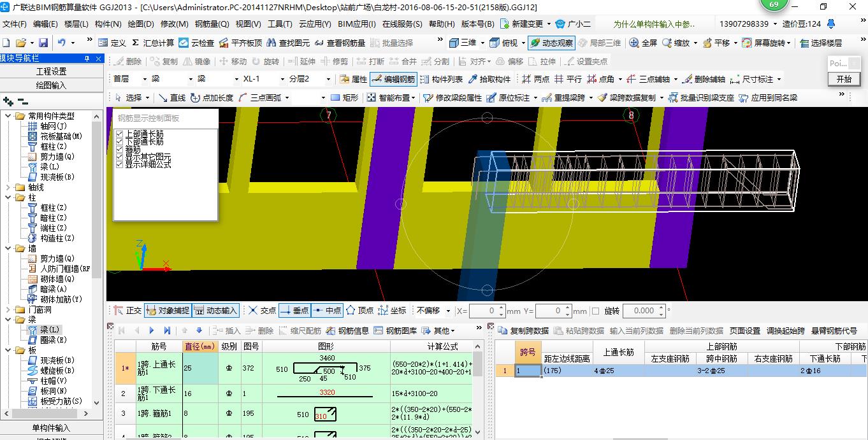Open the 钢筋量(Q) menu
The height and width of the screenshot is (440, 868).
(212, 24)
